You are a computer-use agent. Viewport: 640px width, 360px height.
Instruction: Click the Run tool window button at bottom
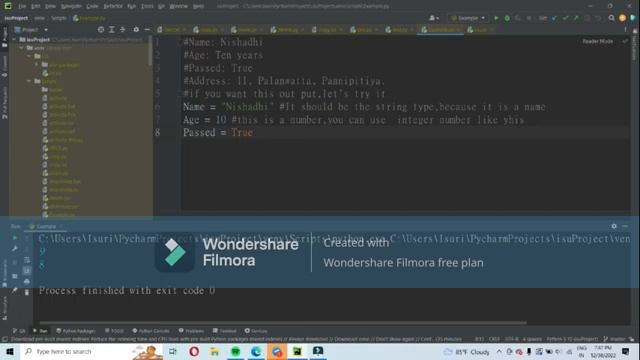[x=40, y=331]
